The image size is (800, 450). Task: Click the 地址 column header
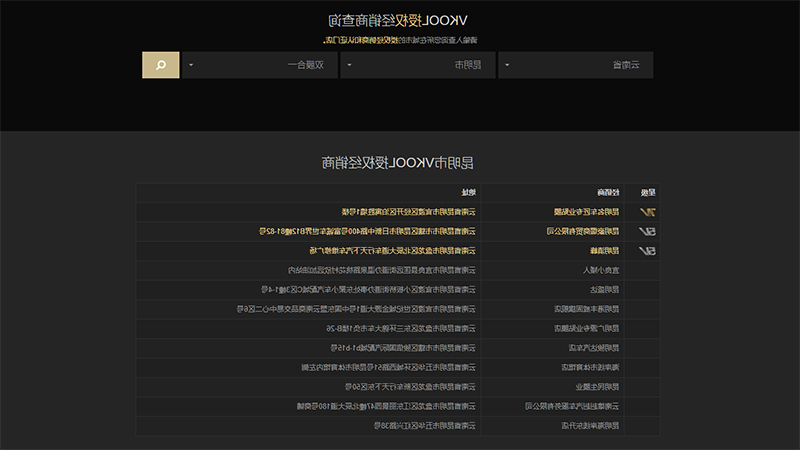coord(468,192)
